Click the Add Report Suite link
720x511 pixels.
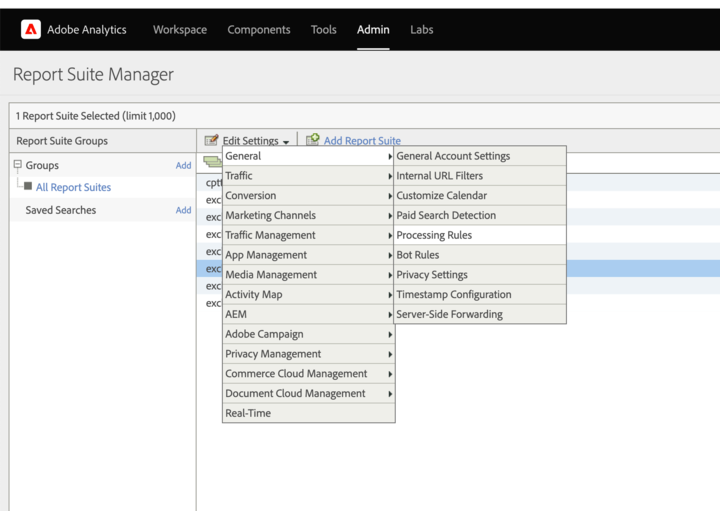[362, 141]
